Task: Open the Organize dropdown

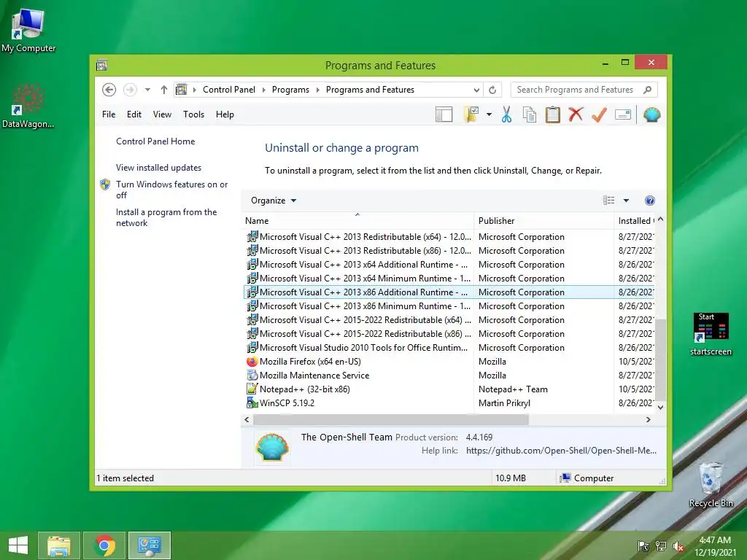Action: pyautogui.click(x=274, y=201)
